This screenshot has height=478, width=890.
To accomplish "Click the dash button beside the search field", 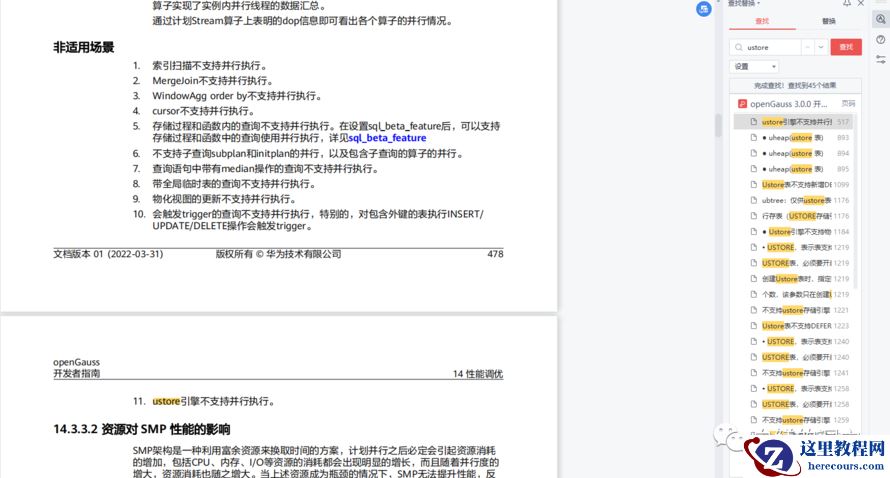I will click(x=808, y=47).
